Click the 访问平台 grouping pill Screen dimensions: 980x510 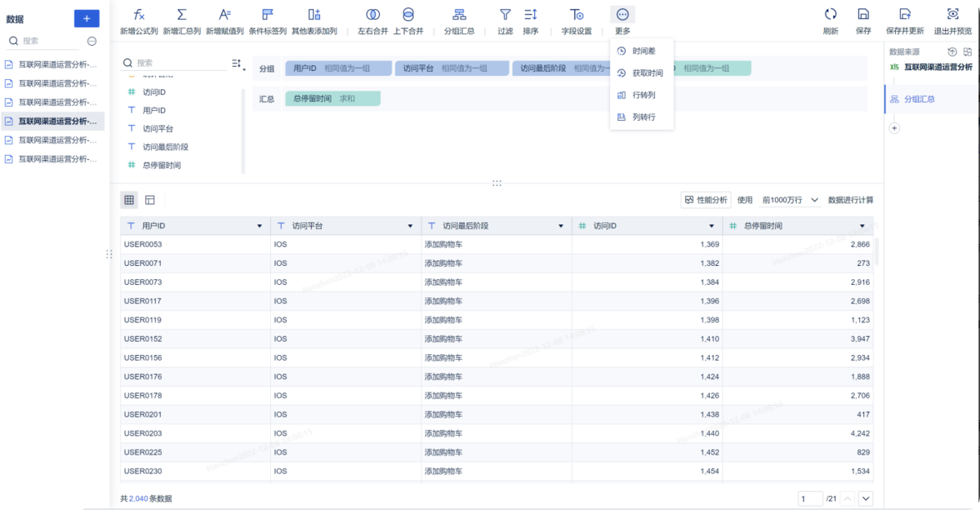click(x=451, y=69)
